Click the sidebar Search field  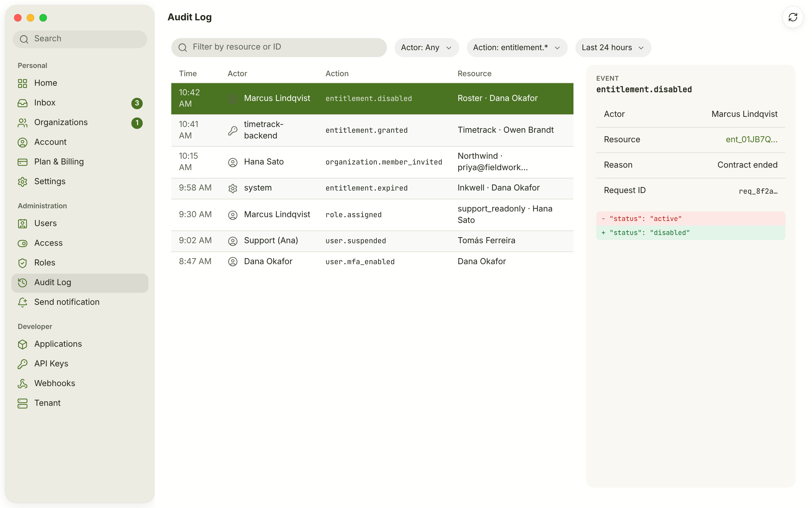click(80, 39)
